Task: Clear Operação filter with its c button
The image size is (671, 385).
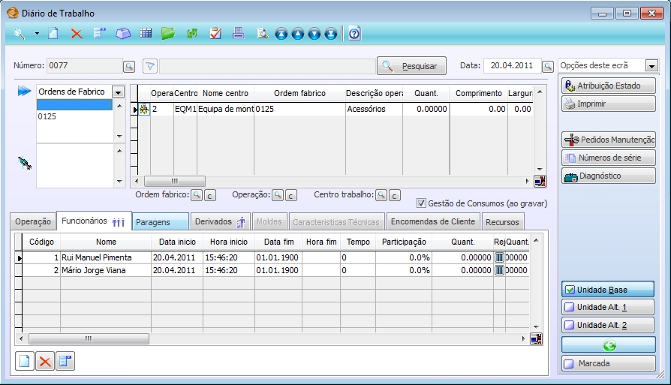Action: coord(291,195)
